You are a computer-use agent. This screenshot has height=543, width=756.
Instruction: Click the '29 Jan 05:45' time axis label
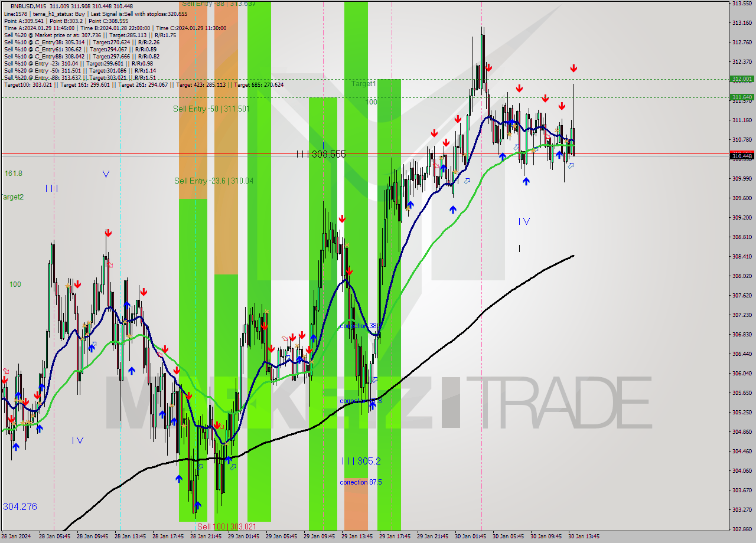[x=281, y=537]
